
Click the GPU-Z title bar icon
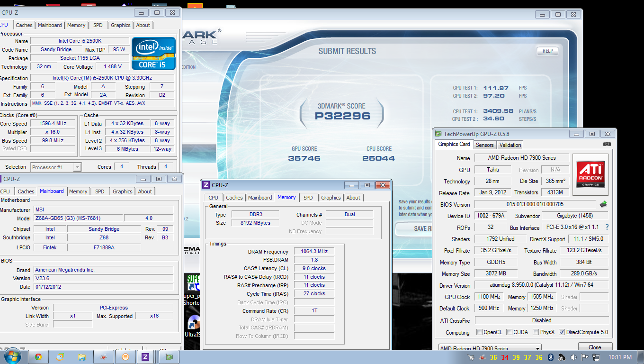(x=438, y=134)
